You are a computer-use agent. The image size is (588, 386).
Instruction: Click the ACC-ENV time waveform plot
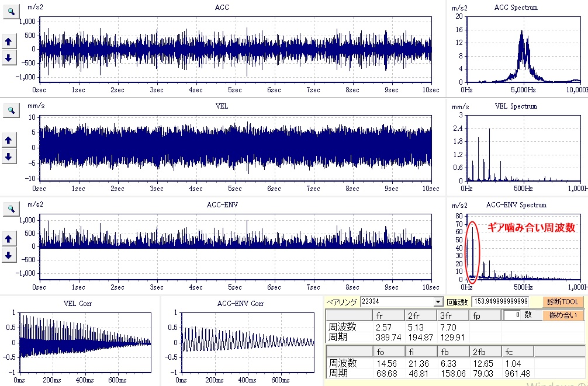(236, 246)
